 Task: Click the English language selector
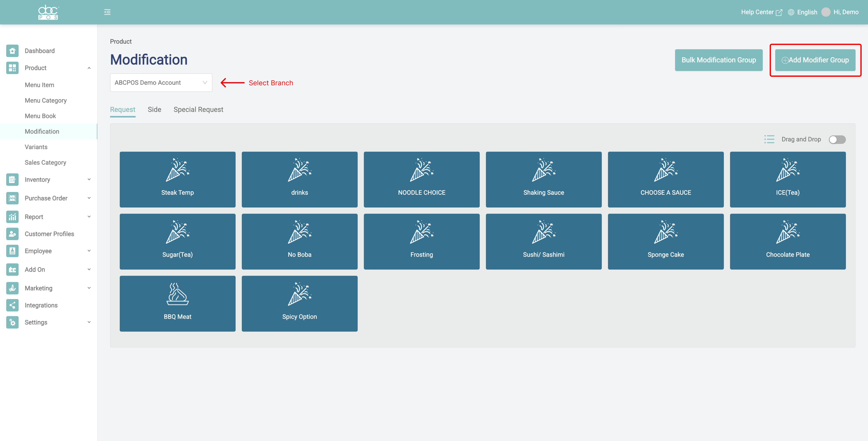point(807,12)
